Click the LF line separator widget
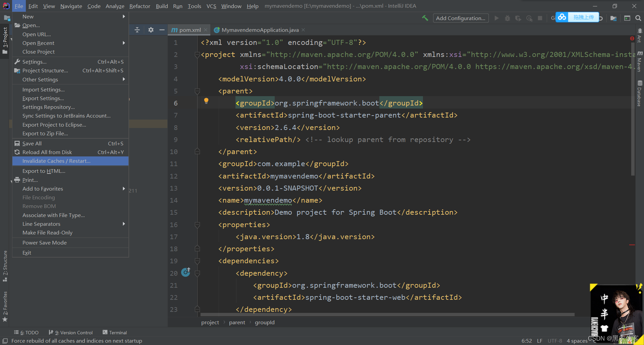 coord(540,341)
